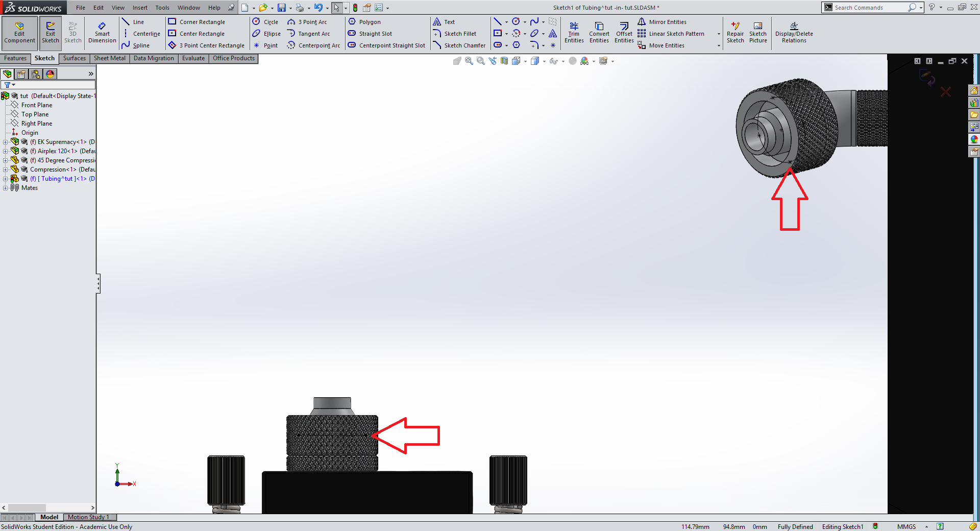Open the Insert menu
This screenshot has height=531, width=980.
(x=140, y=8)
